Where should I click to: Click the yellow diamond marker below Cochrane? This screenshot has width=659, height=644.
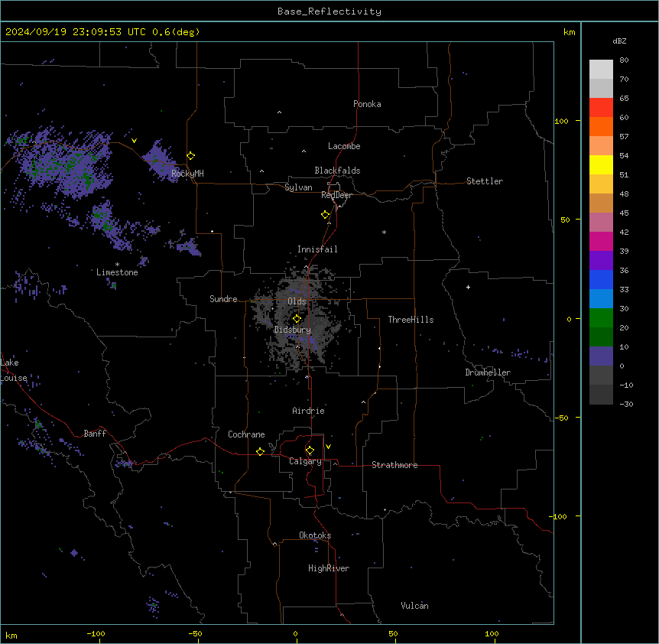click(260, 451)
